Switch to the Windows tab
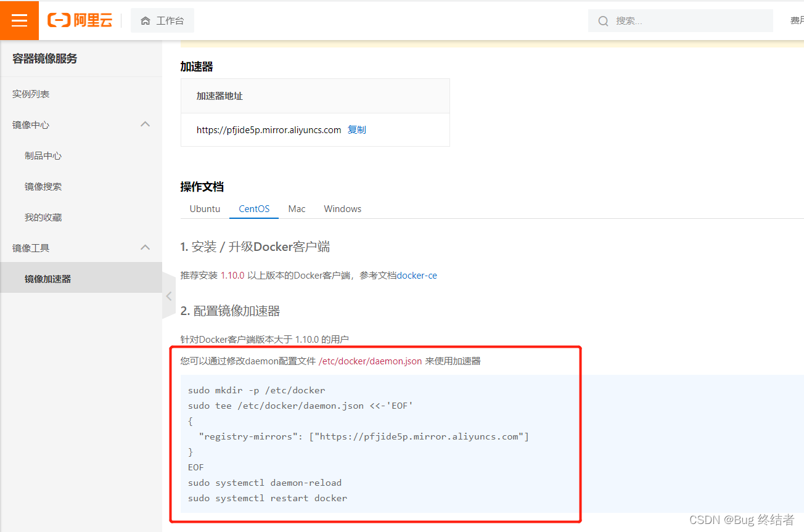Image resolution: width=804 pixels, height=532 pixels. tap(343, 209)
